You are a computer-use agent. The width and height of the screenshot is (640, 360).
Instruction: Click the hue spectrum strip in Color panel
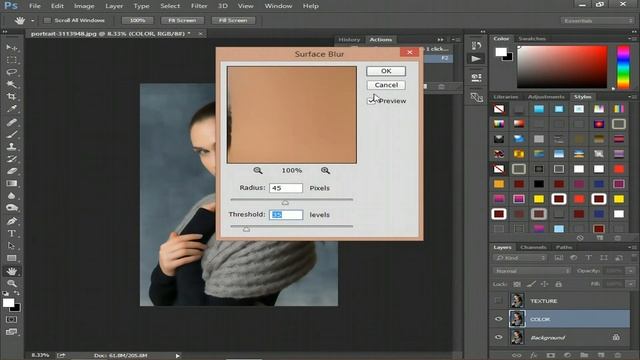[x=623, y=67]
